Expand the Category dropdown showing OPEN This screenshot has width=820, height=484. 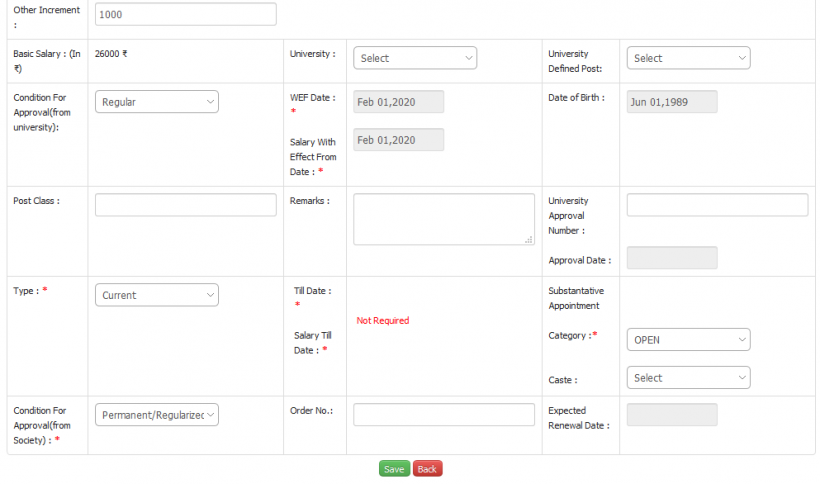[688, 340]
